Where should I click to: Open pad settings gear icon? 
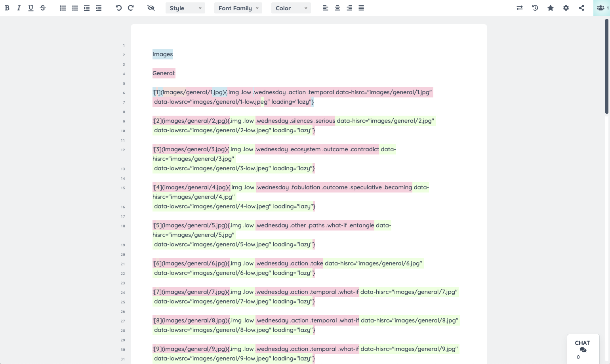coord(566,8)
